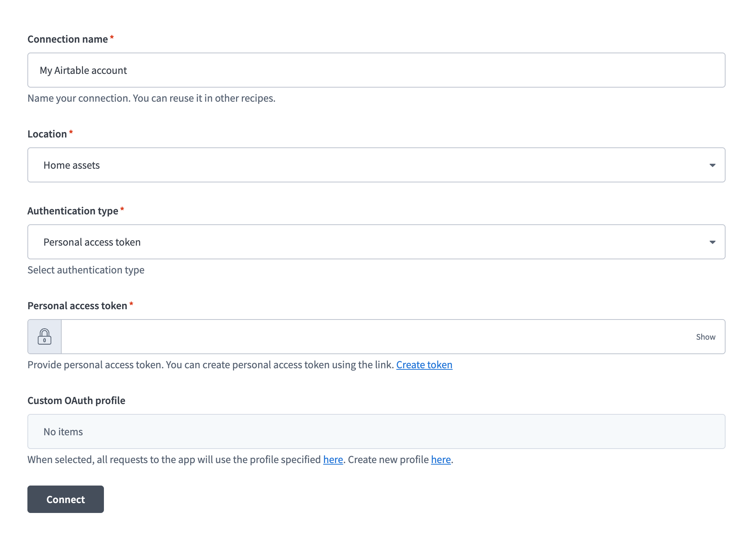
Task: Select the text 'My Airtable account'
Action: [83, 70]
